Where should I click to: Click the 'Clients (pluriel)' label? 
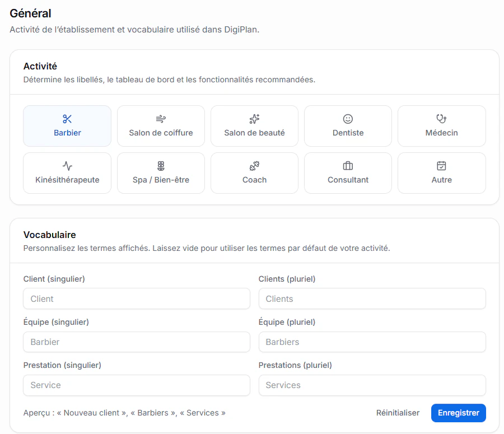(287, 279)
